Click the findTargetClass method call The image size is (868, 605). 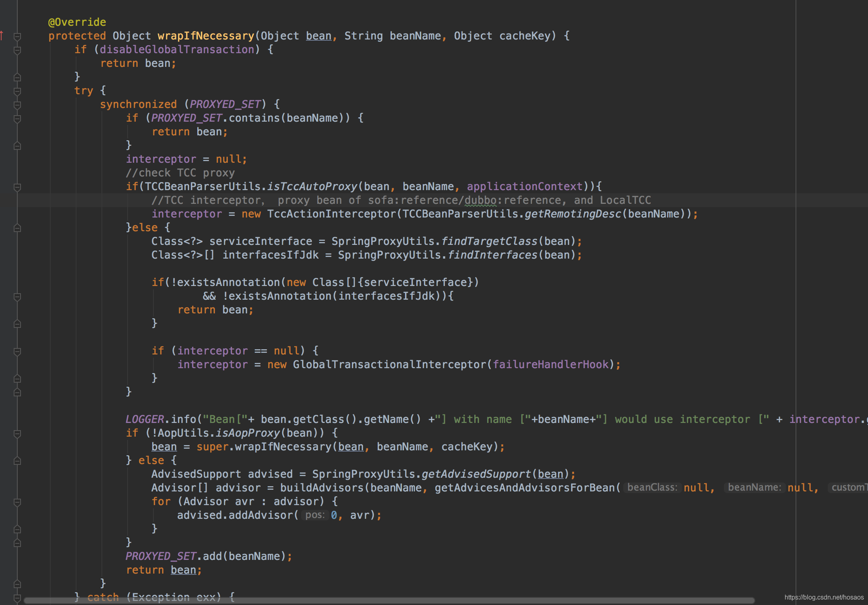pos(489,241)
